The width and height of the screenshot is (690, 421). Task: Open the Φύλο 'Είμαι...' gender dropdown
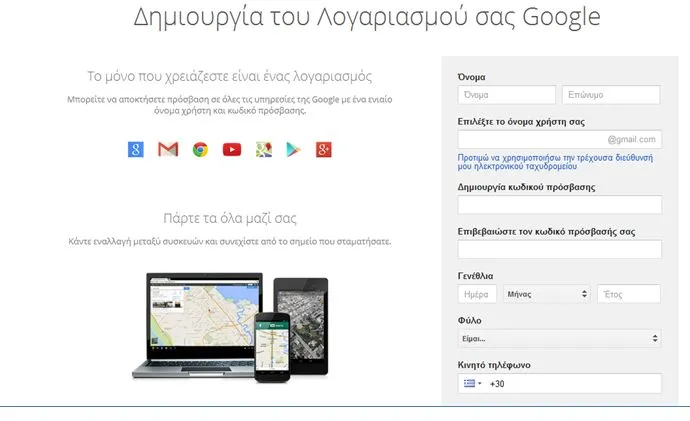point(559,338)
